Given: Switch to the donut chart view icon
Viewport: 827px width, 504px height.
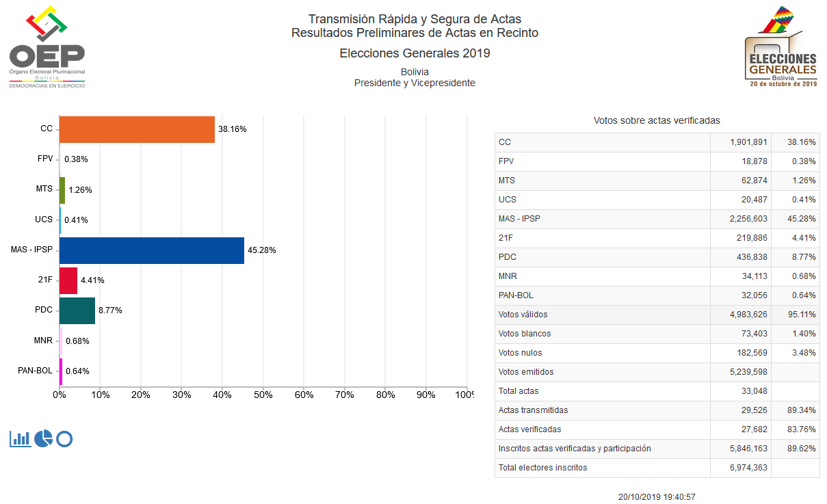Looking at the screenshot, I should point(64,438).
